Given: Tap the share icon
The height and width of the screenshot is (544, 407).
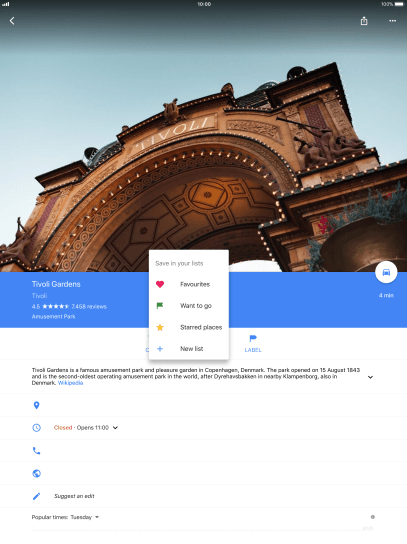Looking at the screenshot, I should [364, 21].
